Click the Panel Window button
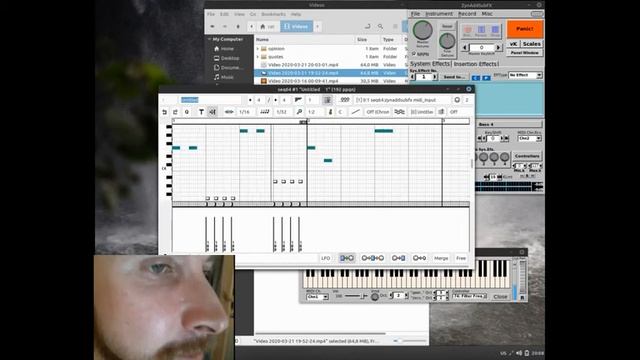640x360 pixels. point(525,53)
